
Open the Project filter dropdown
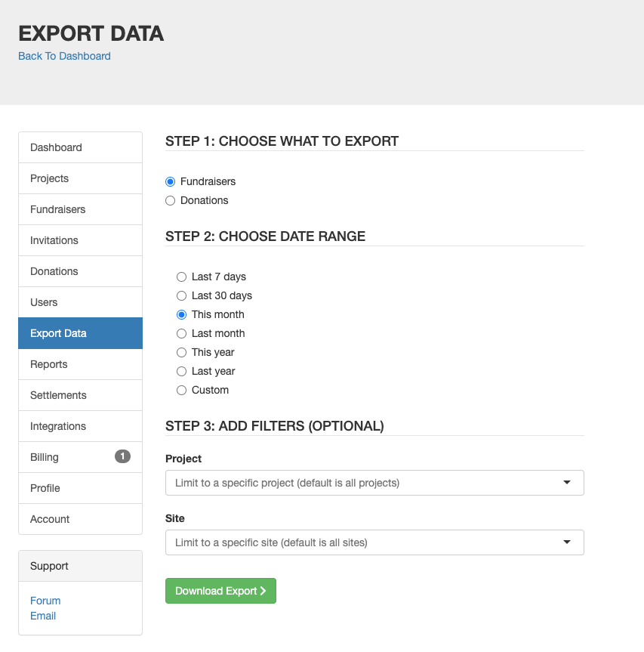pos(374,483)
